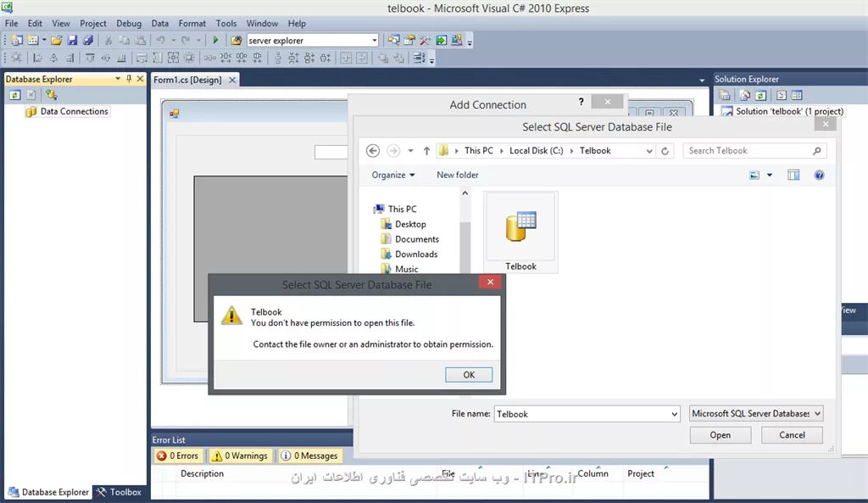Image resolution: width=868 pixels, height=503 pixels.
Task: Expand the address bar path history dropdown
Action: [648, 151]
